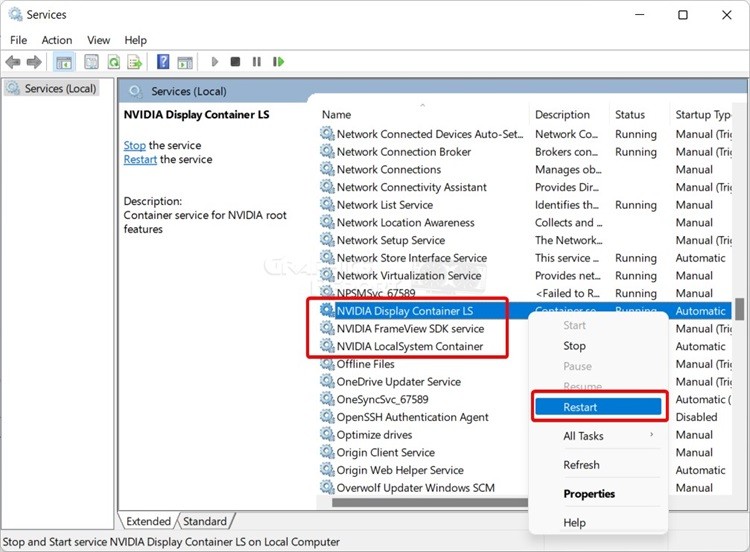Select Network Store Interface Service row
This screenshot has width=750, height=552.
pos(524,258)
